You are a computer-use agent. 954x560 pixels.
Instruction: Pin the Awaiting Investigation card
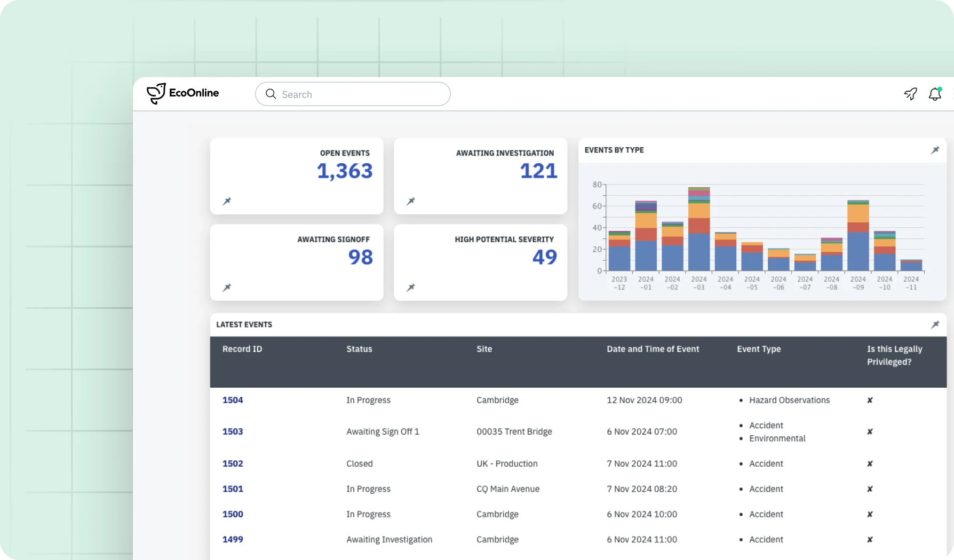click(411, 201)
